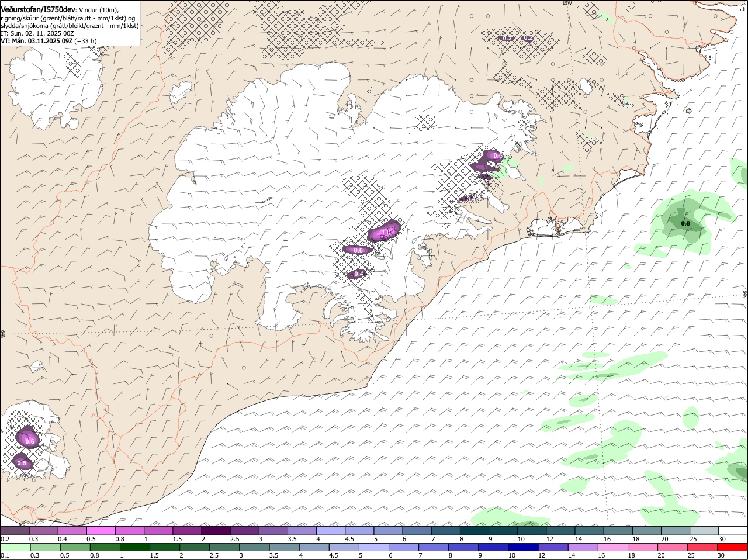Click the 'VT: Mán. 03.11.2025 09Z' valid time
The width and height of the screenshot is (748, 560).
tap(36, 41)
